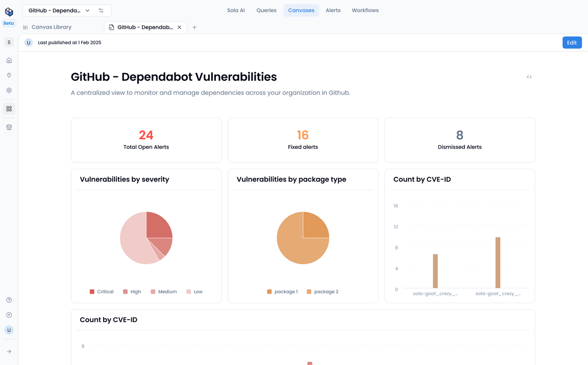Image resolution: width=588 pixels, height=365 pixels.
Task: Open the Dismissed Alerts card
Action: pos(460,140)
